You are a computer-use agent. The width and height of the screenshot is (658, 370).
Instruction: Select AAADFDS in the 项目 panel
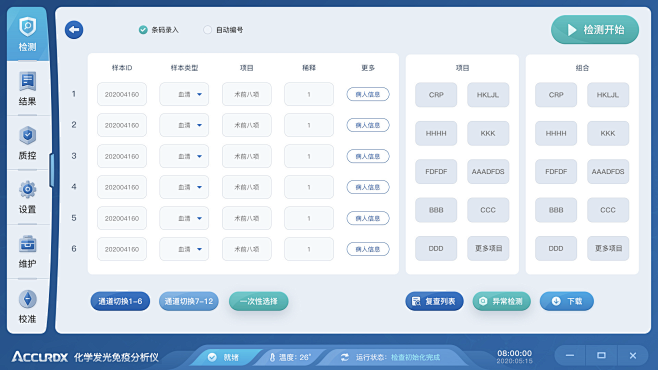(488, 172)
